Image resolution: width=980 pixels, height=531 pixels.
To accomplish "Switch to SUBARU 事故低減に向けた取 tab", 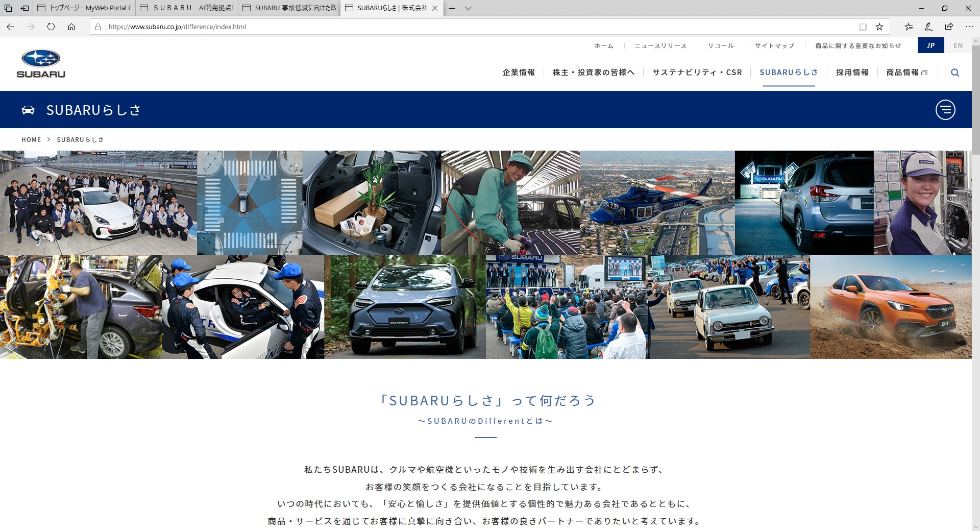I will pyautogui.click(x=289, y=8).
